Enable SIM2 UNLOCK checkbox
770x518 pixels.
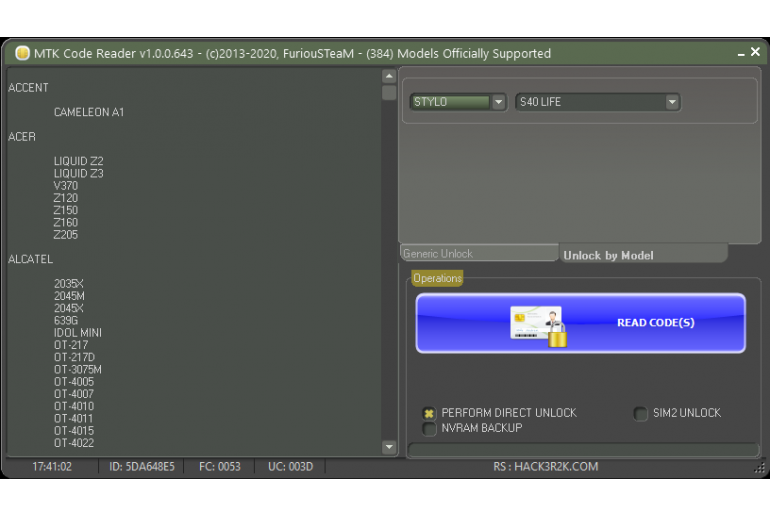coord(640,413)
